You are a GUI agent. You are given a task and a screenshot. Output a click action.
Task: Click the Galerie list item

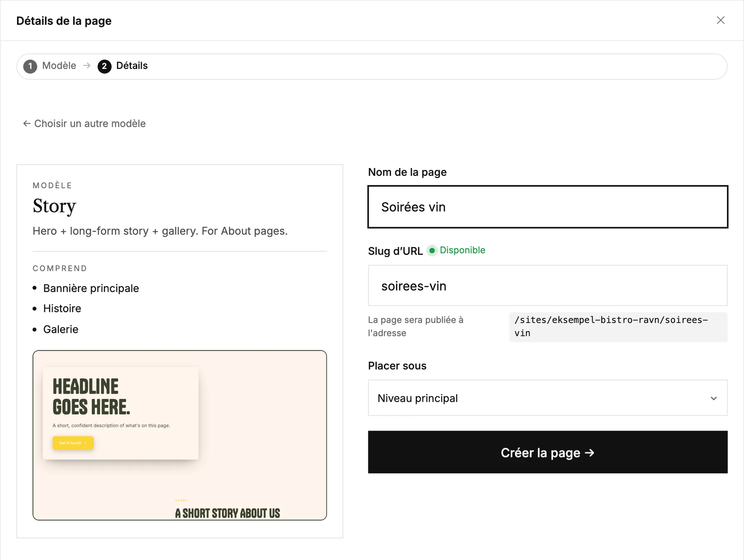point(61,329)
